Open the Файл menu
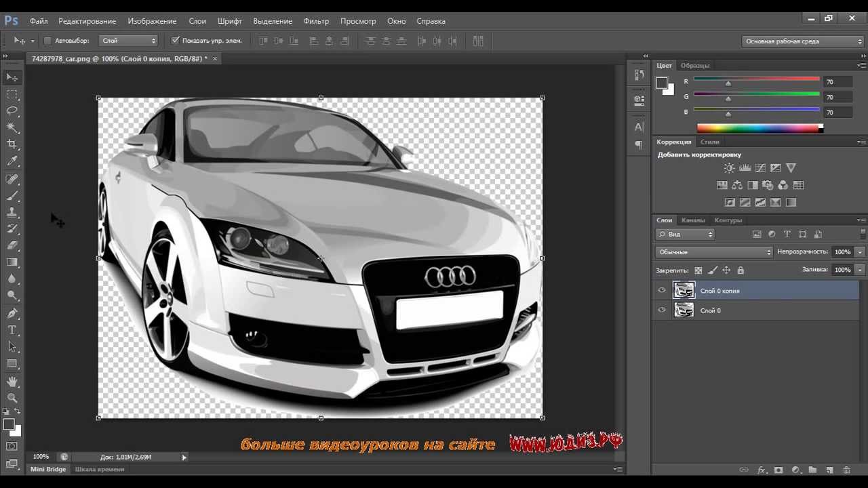This screenshot has width=868, height=488. [39, 21]
